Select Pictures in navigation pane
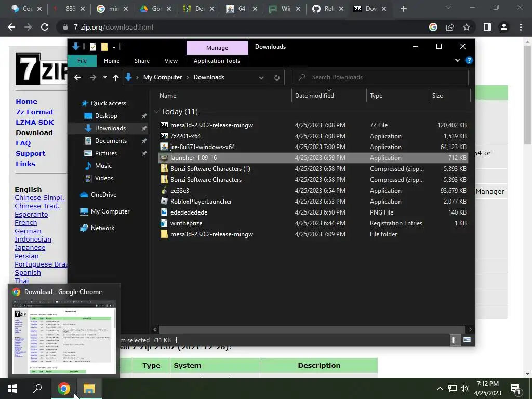 pos(106,153)
